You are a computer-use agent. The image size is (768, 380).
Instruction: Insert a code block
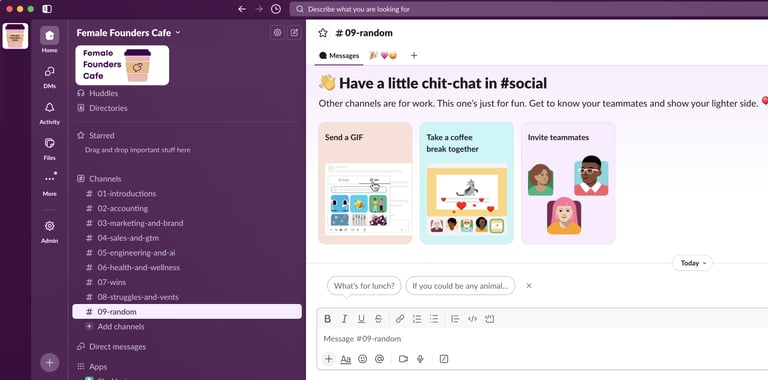tap(489, 319)
